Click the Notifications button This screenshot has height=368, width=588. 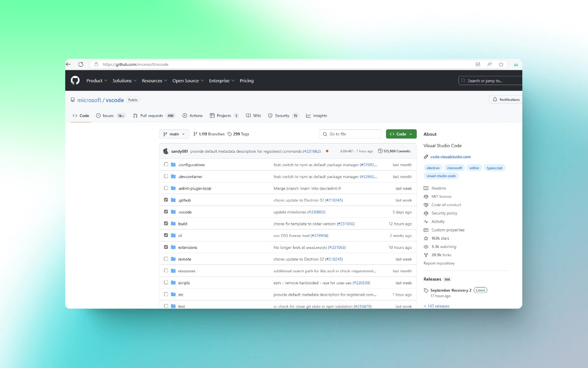point(506,99)
